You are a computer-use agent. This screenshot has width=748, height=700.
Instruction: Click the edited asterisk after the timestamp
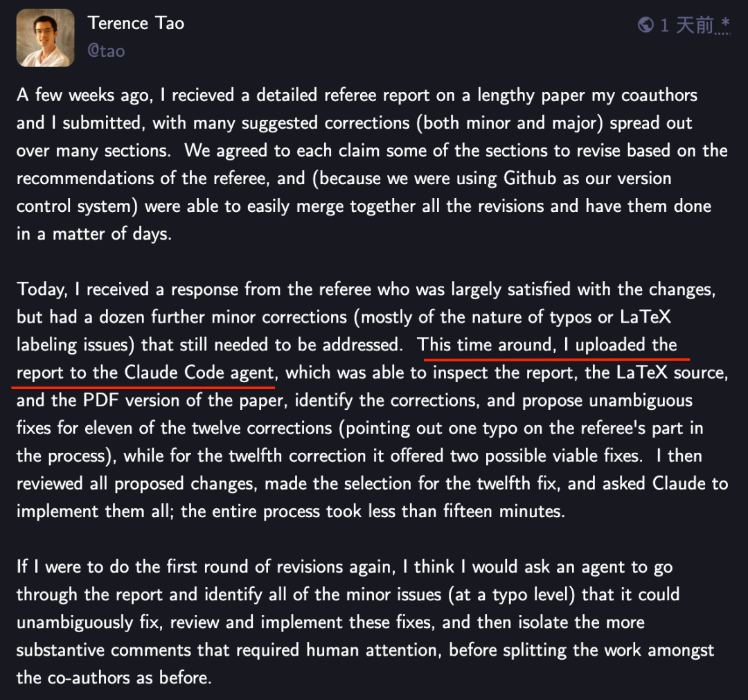(725, 22)
